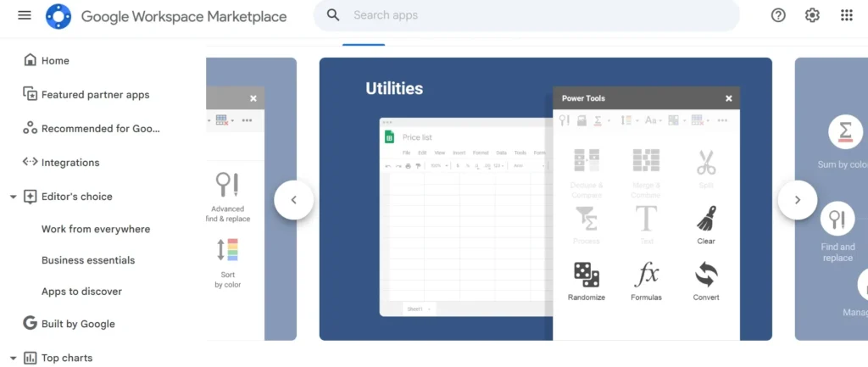Click the Power Tools sum toolbar icon
The height and width of the screenshot is (367, 868).
point(598,120)
